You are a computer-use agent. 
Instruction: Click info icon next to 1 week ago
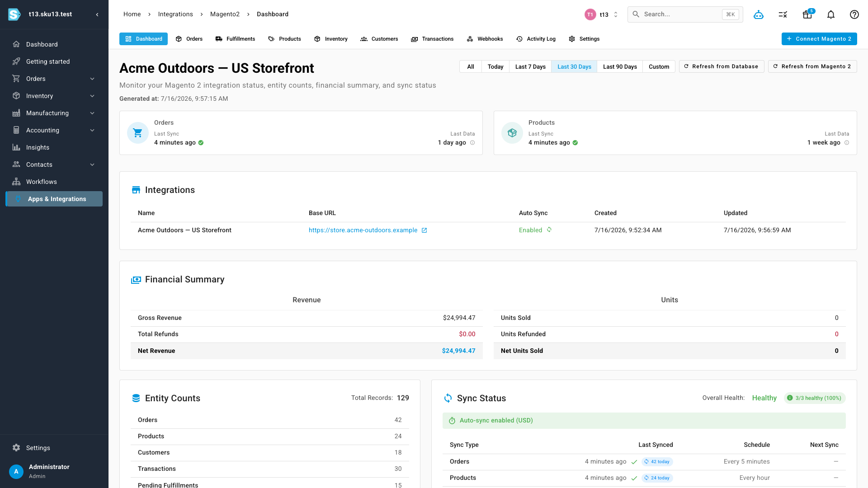pos(847,143)
